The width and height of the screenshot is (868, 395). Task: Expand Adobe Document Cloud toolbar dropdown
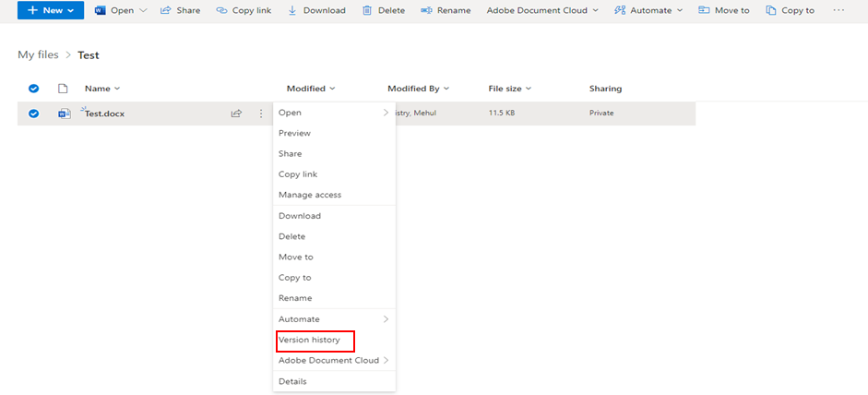tap(595, 10)
